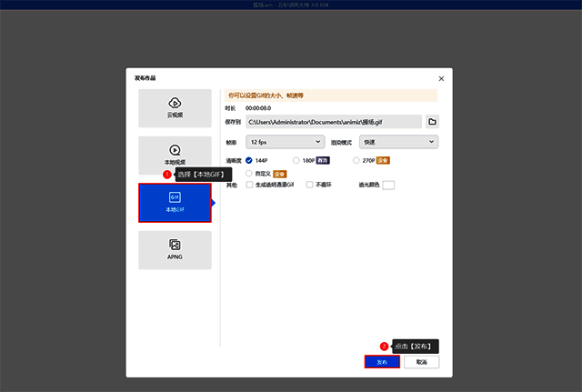
Task: Select the APNG output option
Action: 175,249
